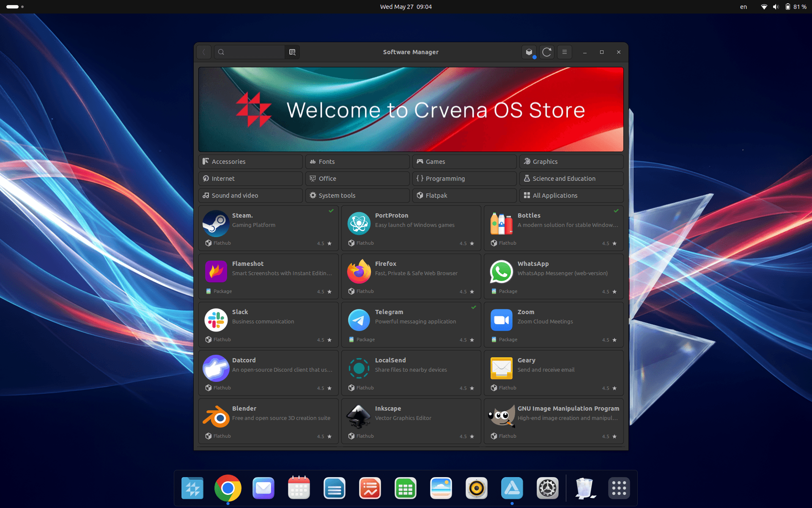Open the Blender app icon

tap(216, 417)
